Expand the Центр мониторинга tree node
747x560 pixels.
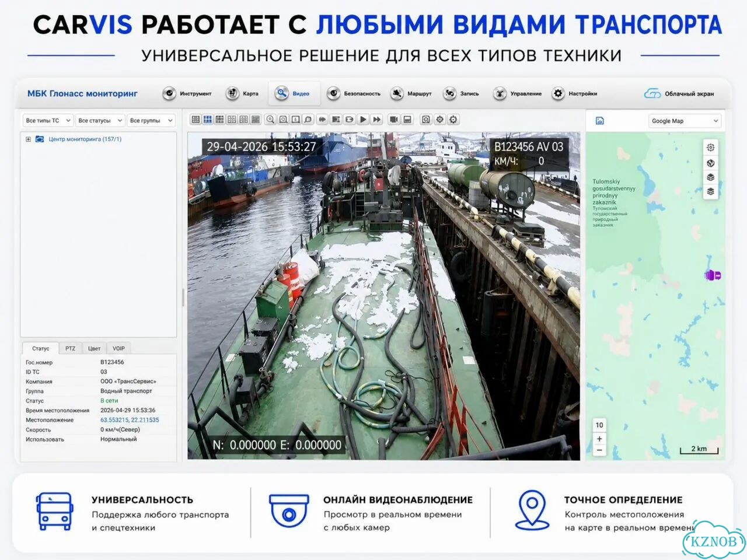(x=28, y=139)
